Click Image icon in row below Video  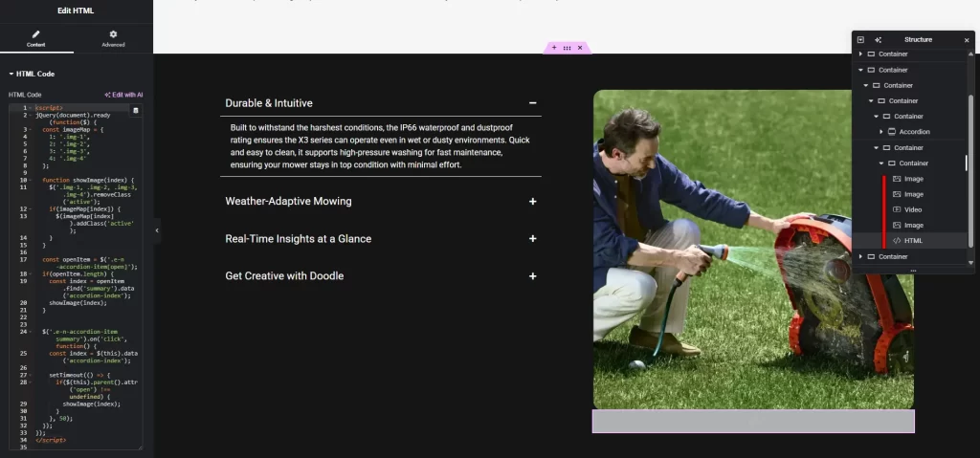[x=897, y=225]
